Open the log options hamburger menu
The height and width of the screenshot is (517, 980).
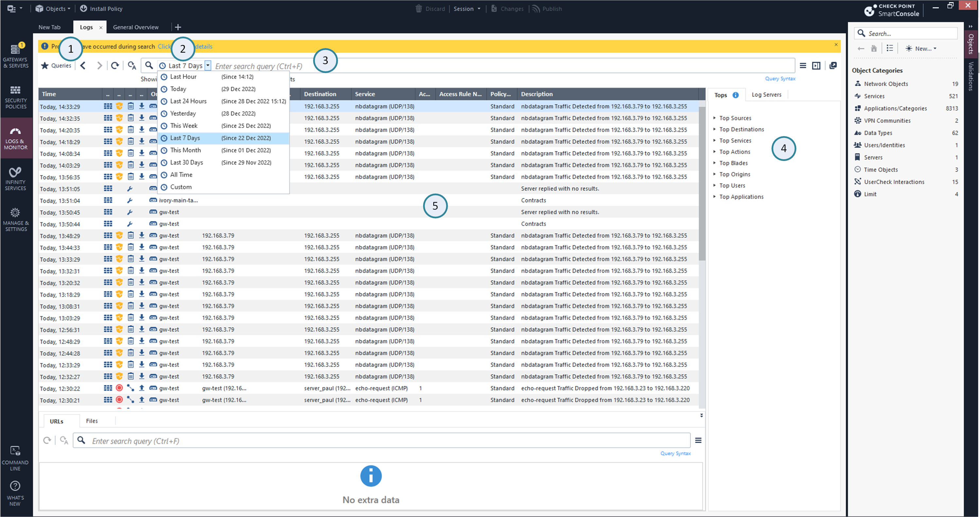[x=803, y=65]
